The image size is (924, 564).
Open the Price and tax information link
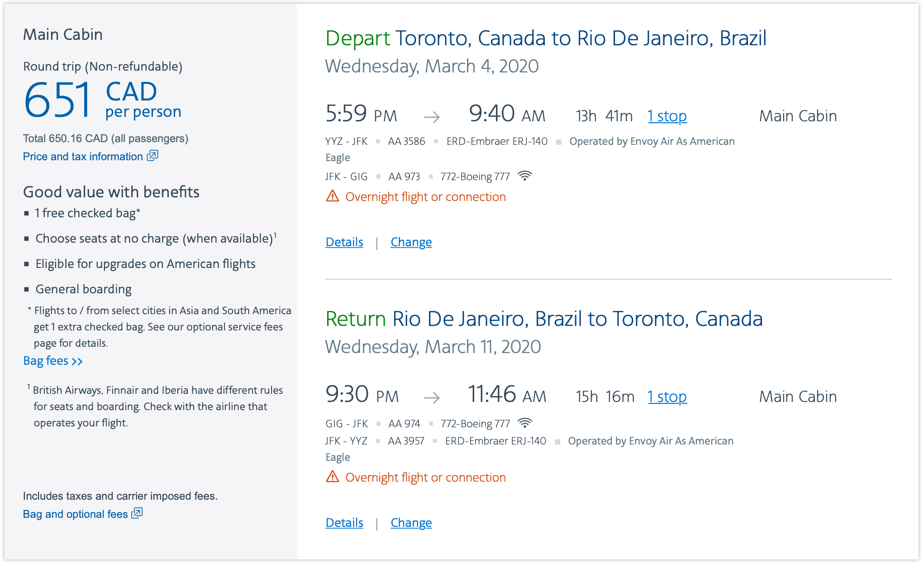pos(83,157)
